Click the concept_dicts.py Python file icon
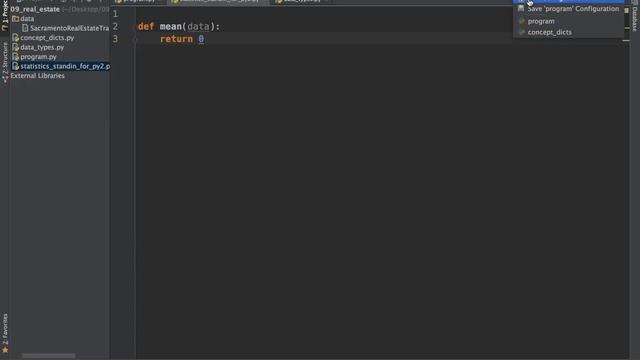This screenshot has height=360, width=640. click(16, 38)
